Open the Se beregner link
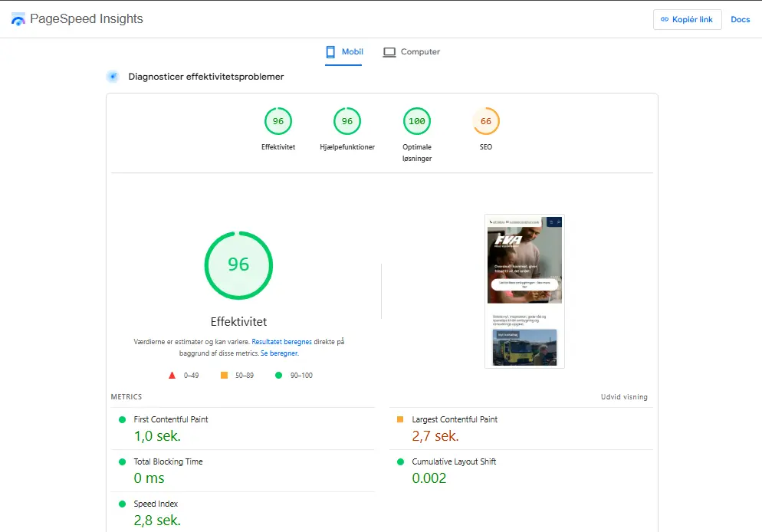The height and width of the screenshot is (532, 762). coord(280,353)
